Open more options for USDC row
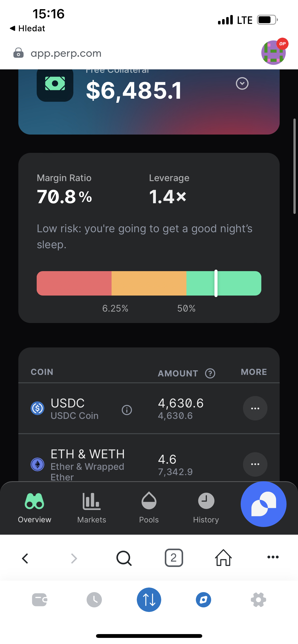This screenshot has height=644, width=298. [x=255, y=408]
